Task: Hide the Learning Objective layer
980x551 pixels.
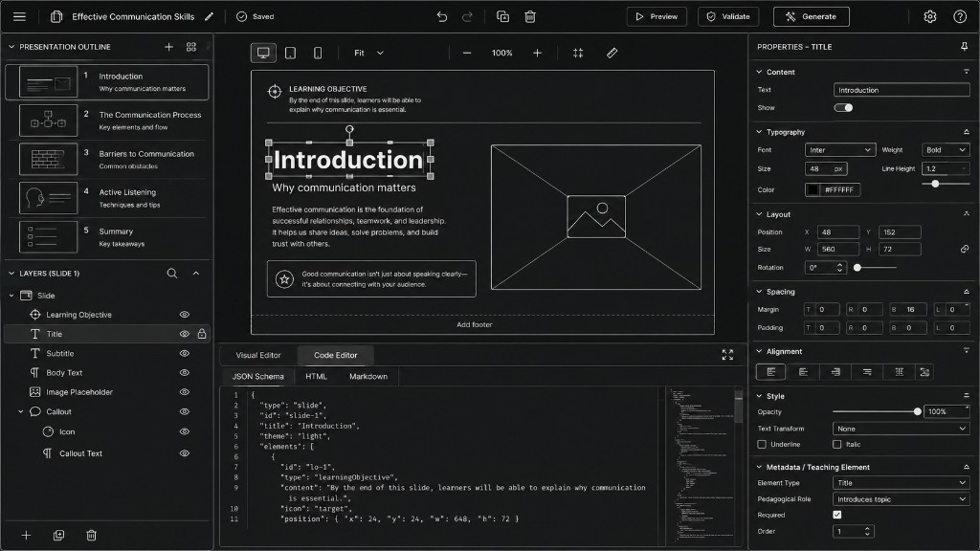Action: coord(185,315)
